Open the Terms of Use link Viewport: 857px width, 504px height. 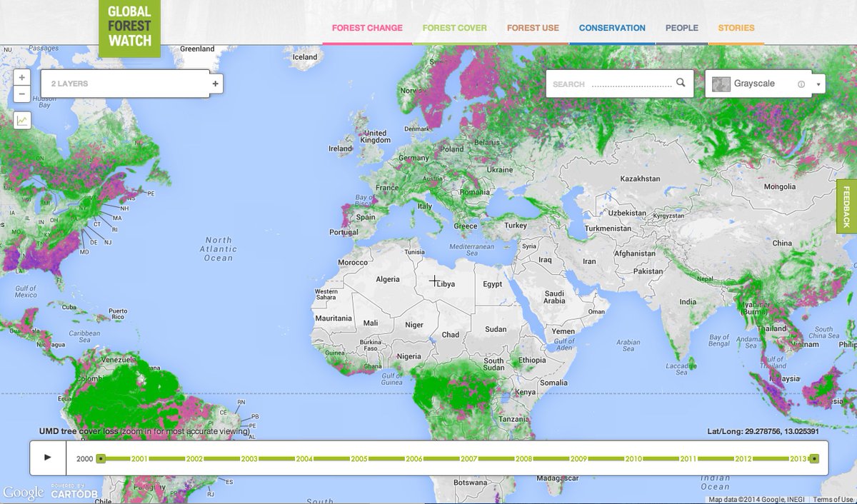tap(832, 500)
